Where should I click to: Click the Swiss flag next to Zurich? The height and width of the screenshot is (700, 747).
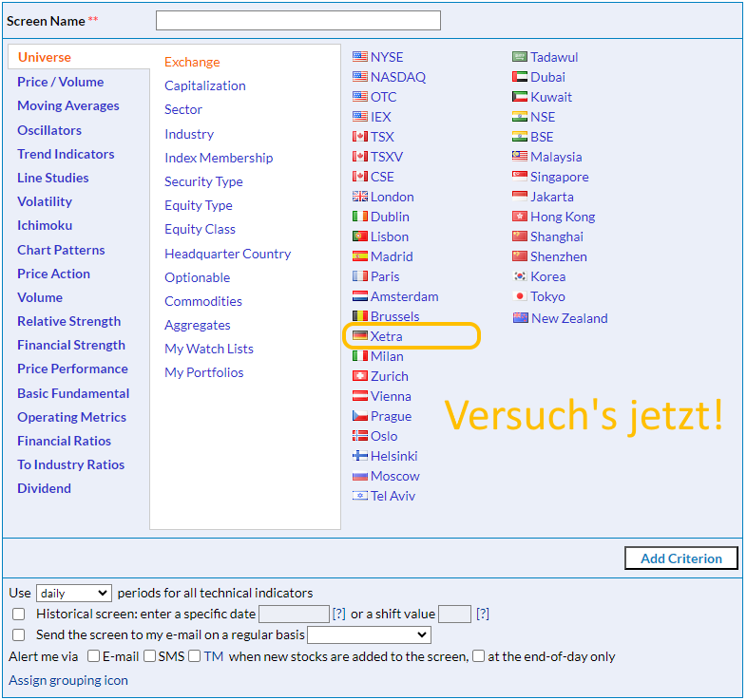point(359,376)
